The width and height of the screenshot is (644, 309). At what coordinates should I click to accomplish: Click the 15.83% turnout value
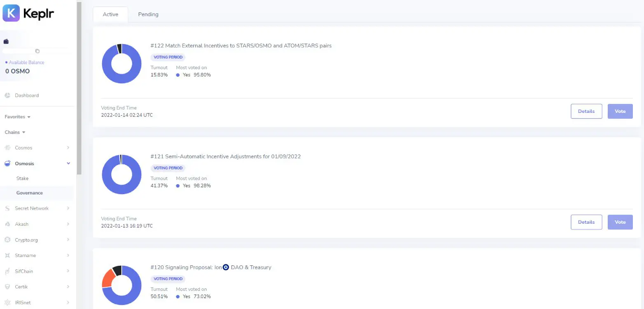pos(159,75)
